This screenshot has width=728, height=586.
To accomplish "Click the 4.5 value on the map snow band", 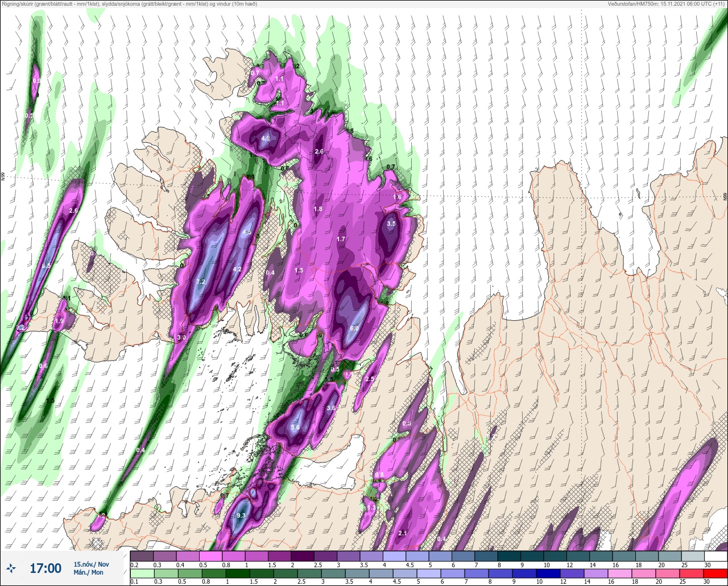I will pyautogui.click(x=247, y=233).
